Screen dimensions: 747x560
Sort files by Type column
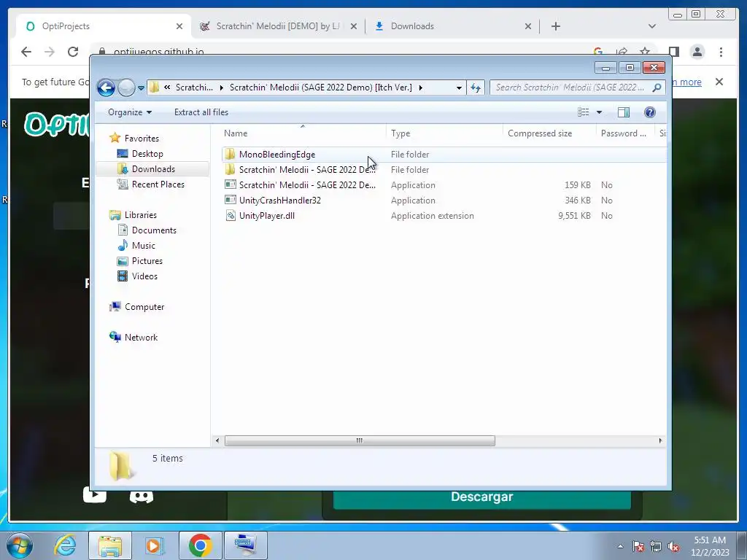click(x=444, y=133)
